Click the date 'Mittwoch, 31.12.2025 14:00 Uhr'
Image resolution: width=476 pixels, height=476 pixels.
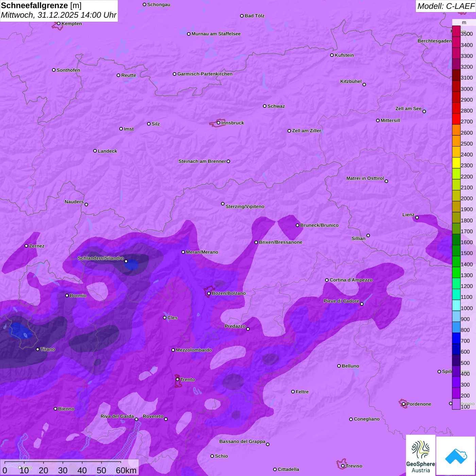pos(58,15)
